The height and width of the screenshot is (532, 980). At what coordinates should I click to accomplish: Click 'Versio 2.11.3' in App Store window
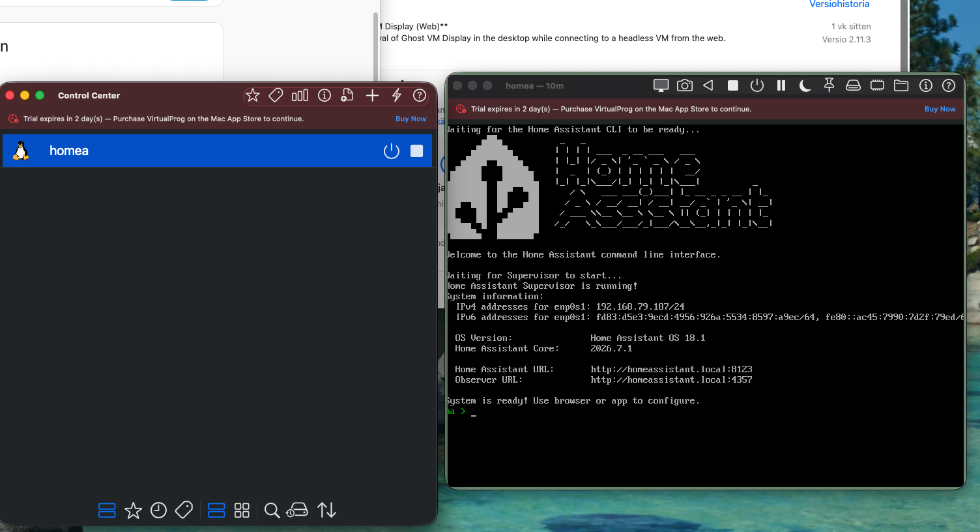pos(846,39)
